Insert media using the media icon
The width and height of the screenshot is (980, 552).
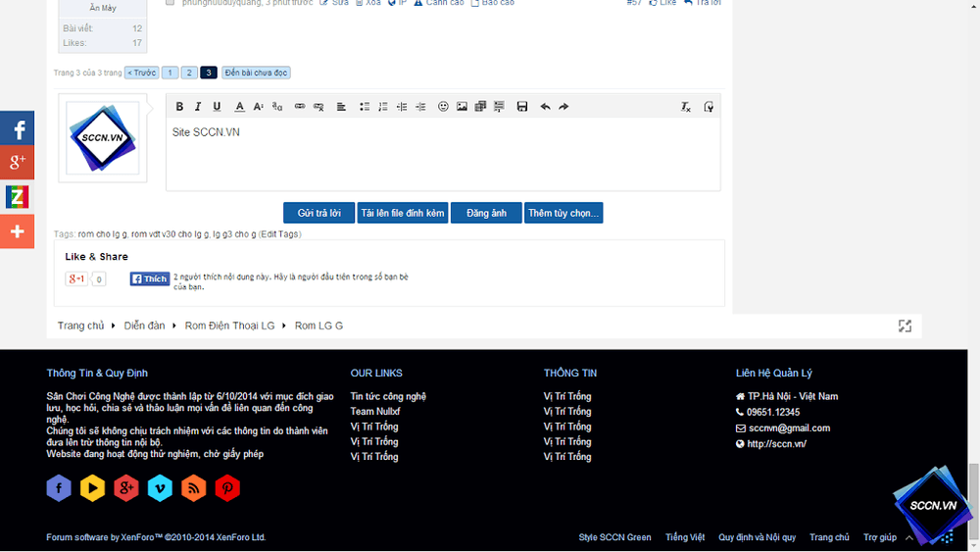click(480, 107)
